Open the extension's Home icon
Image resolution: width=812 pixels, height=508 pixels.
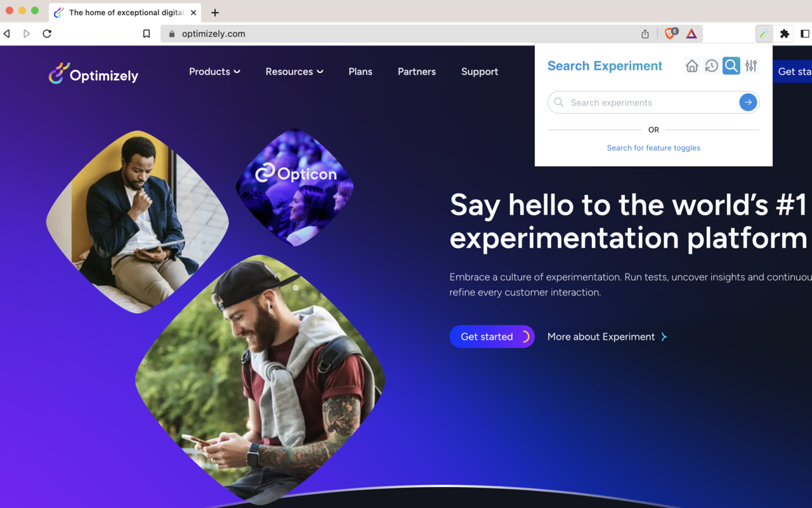pos(691,66)
